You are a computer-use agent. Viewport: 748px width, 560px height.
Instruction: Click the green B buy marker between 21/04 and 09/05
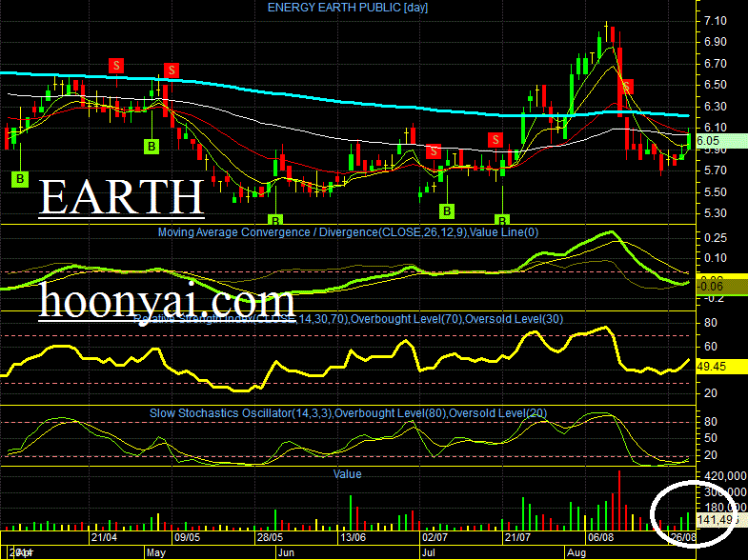point(152,146)
